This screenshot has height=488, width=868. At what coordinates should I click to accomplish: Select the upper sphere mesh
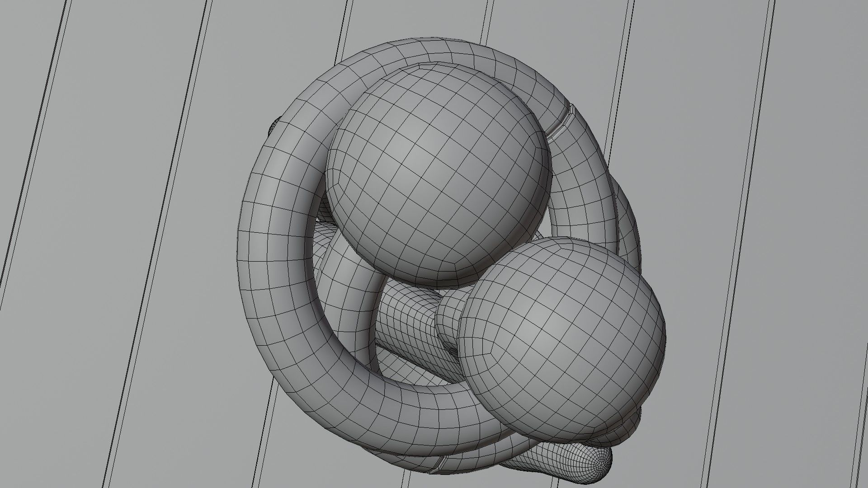point(439,176)
